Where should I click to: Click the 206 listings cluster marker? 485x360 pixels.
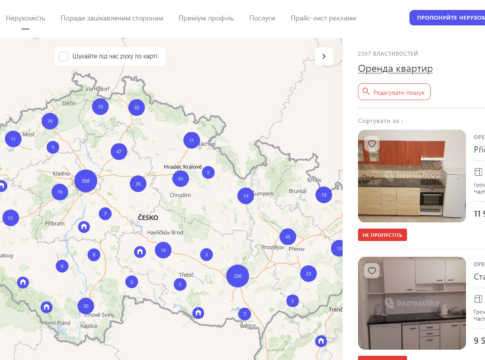tap(238, 276)
